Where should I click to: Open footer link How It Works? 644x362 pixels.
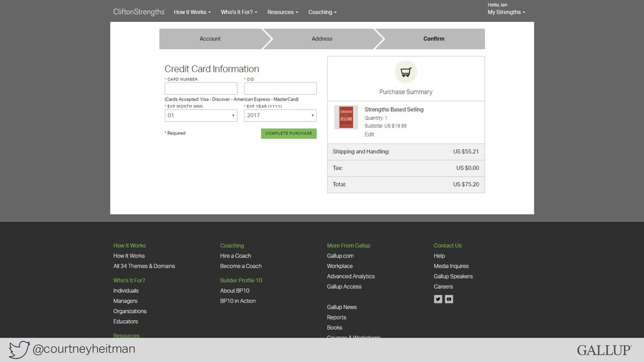[x=129, y=256]
